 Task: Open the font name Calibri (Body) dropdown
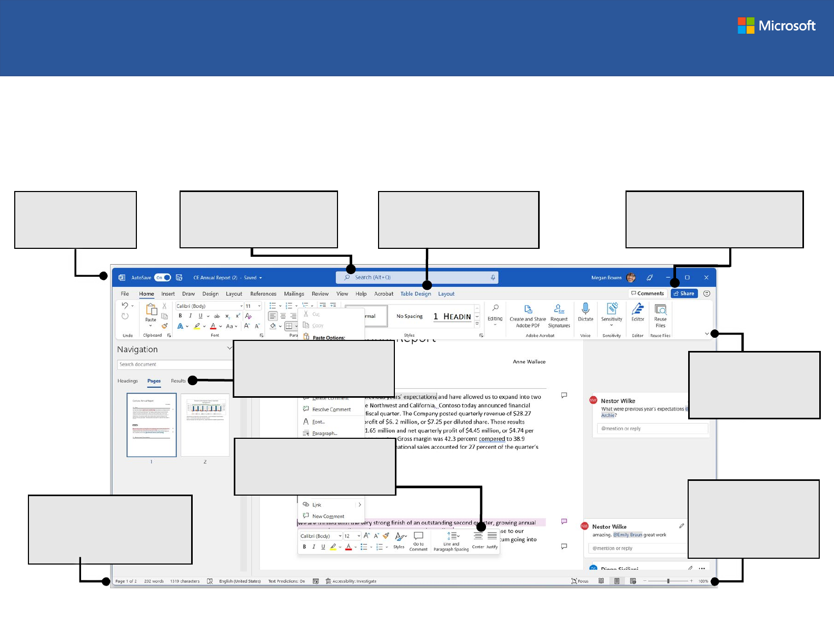(242, 306)
